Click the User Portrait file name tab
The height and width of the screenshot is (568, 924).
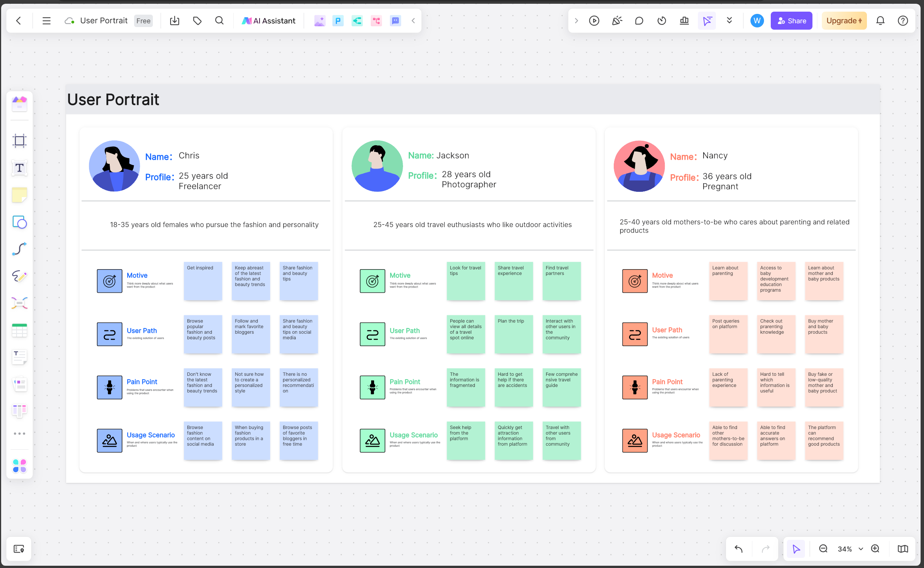[104, 20]
